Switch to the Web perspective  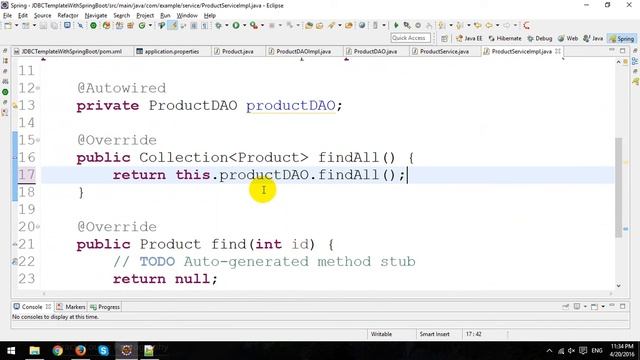568,38
